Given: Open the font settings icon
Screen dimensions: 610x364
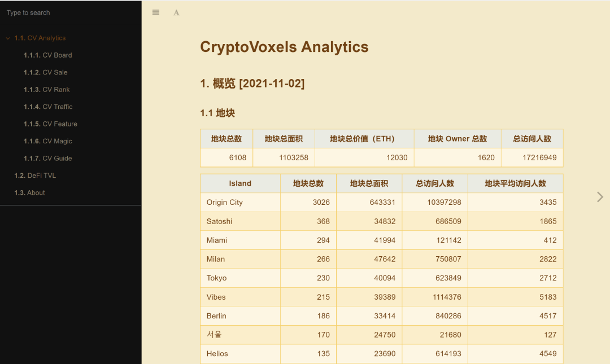Looking at the screenshot, I should [x=176, y=12].
